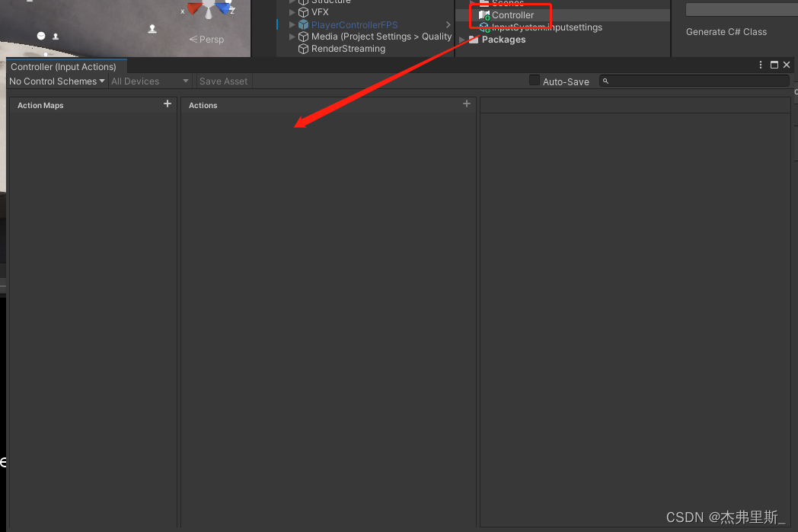
Task: Open the All Devices device filter dropdown
Action: pyautogui.click(x=149, y=81)
